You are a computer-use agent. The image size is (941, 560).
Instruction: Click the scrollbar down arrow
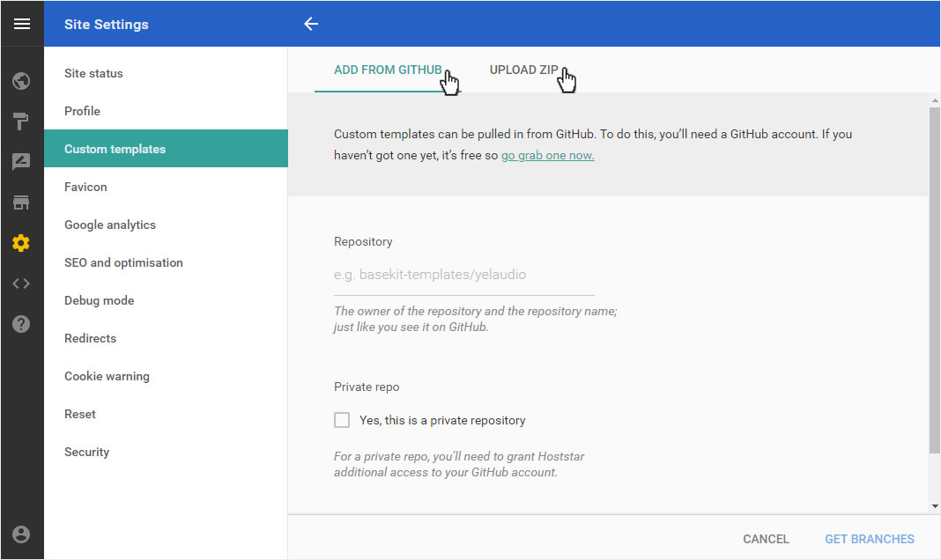[x=935, y=506]
